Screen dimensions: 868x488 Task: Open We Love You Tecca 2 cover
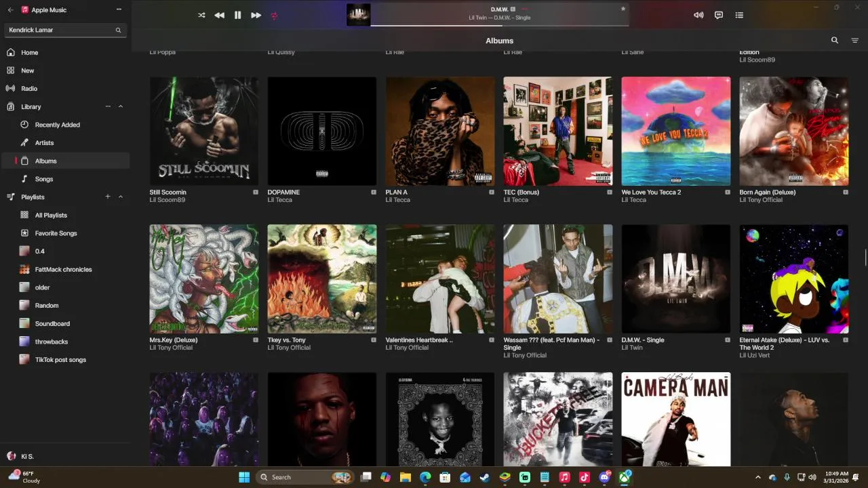pos(676,131)
